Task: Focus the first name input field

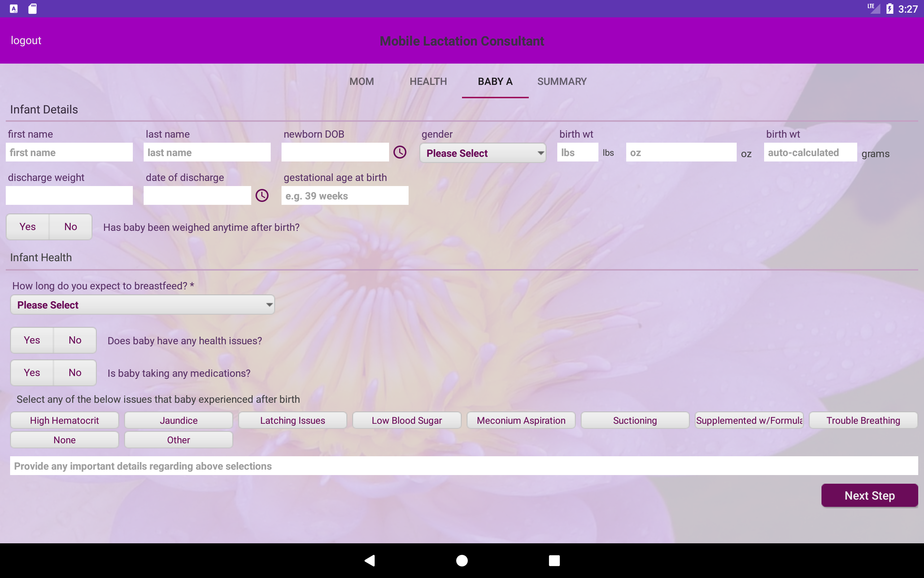Action: pos(69,152)
